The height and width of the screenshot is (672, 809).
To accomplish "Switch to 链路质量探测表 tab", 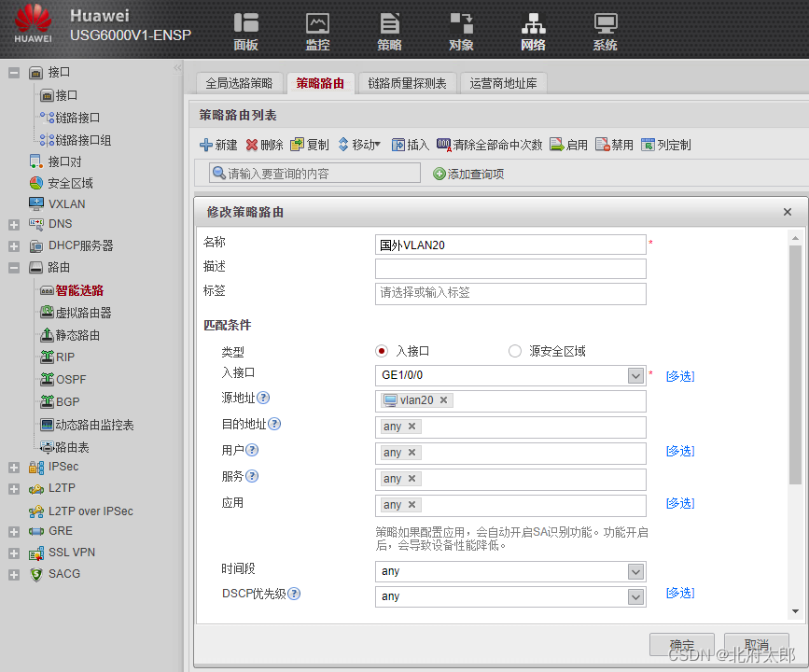I will 407,83.
